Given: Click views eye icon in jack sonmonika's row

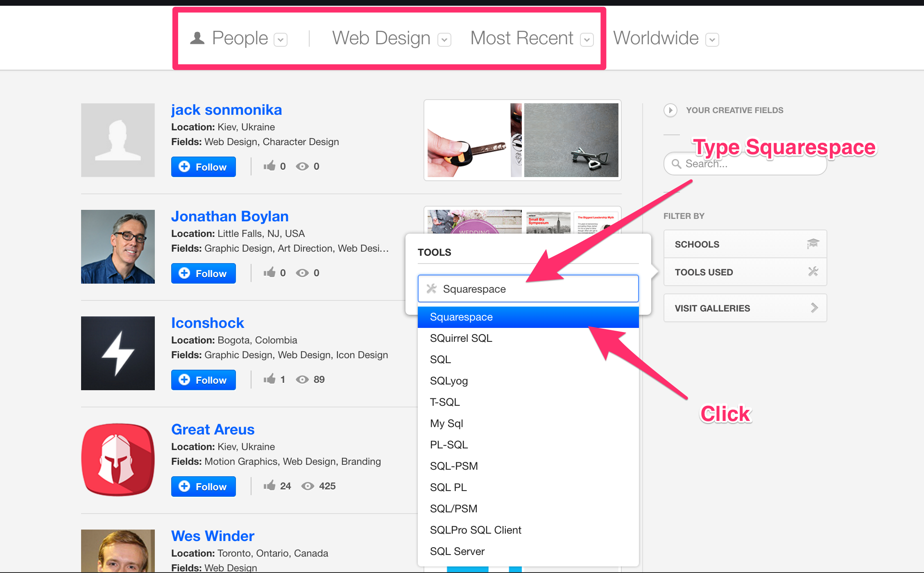Looking at the screenshot, I should coord(302,166).
